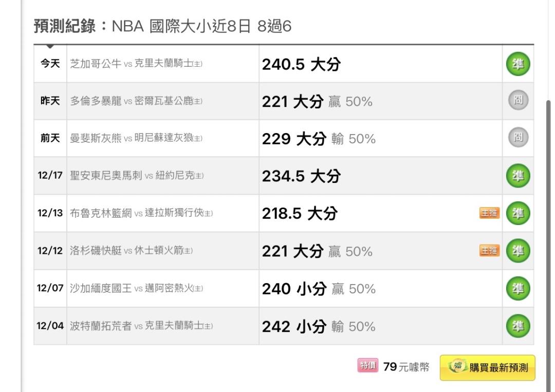Click green 準 badge for 洛杉磯快艇 game

(518, 251)
